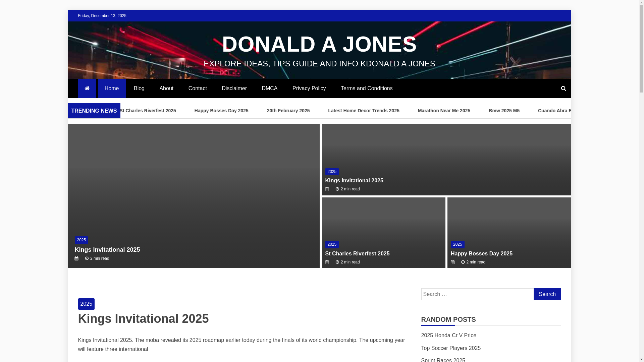Open trending item Marathon Near Me 2025
Screen dimensions: 644x362
point(444,111)
